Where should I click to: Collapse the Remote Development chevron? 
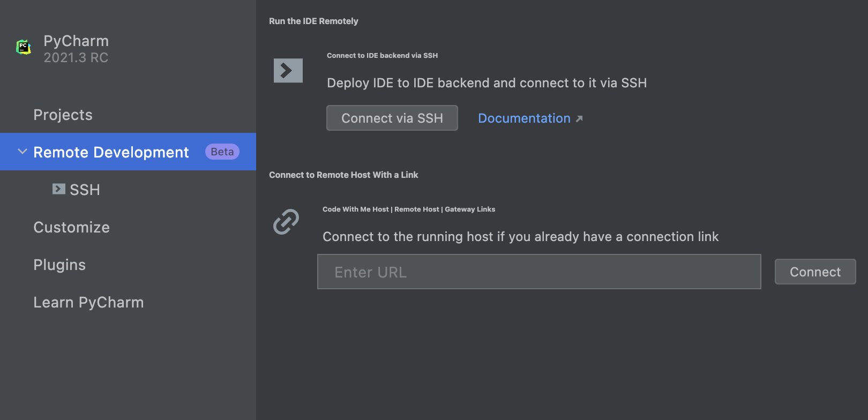pos(23,152)
